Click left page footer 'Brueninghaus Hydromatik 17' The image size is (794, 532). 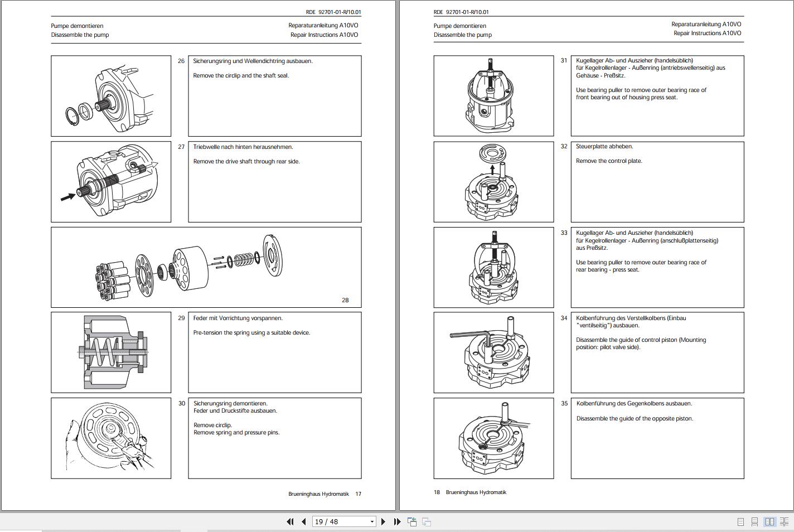pos(325,494)
